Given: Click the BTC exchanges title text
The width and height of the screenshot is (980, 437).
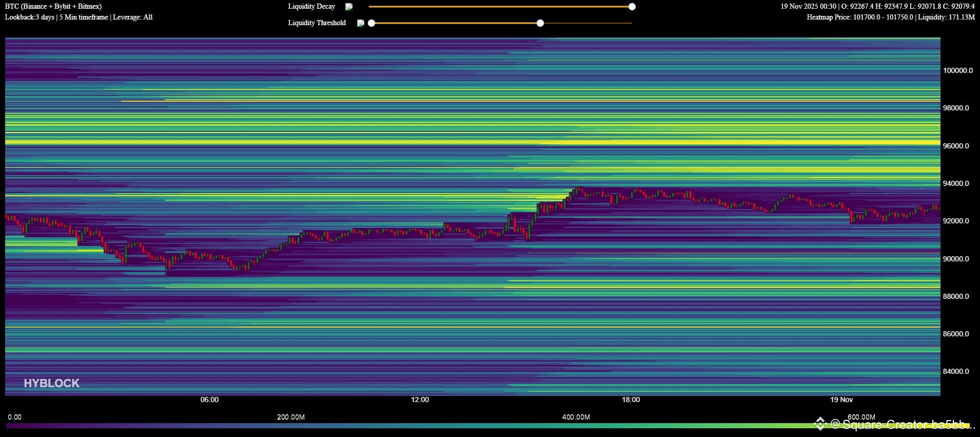Looking at the screenshot, I should click(x=53, y=7).
